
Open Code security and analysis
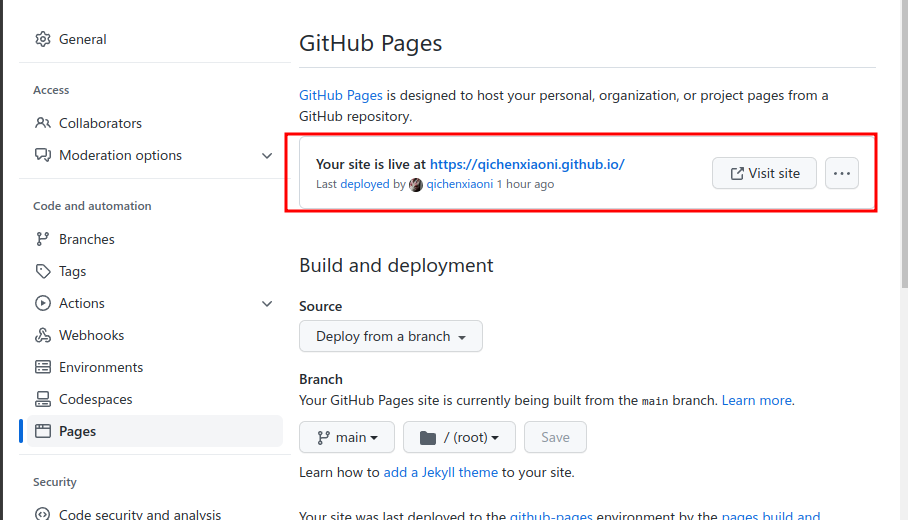click(140, 514)
